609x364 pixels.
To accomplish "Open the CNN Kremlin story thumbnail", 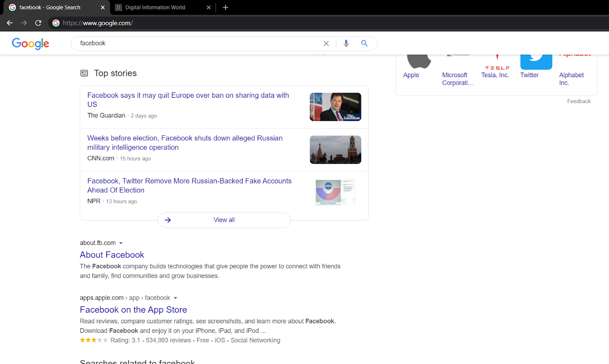I will tap(335, 150).
